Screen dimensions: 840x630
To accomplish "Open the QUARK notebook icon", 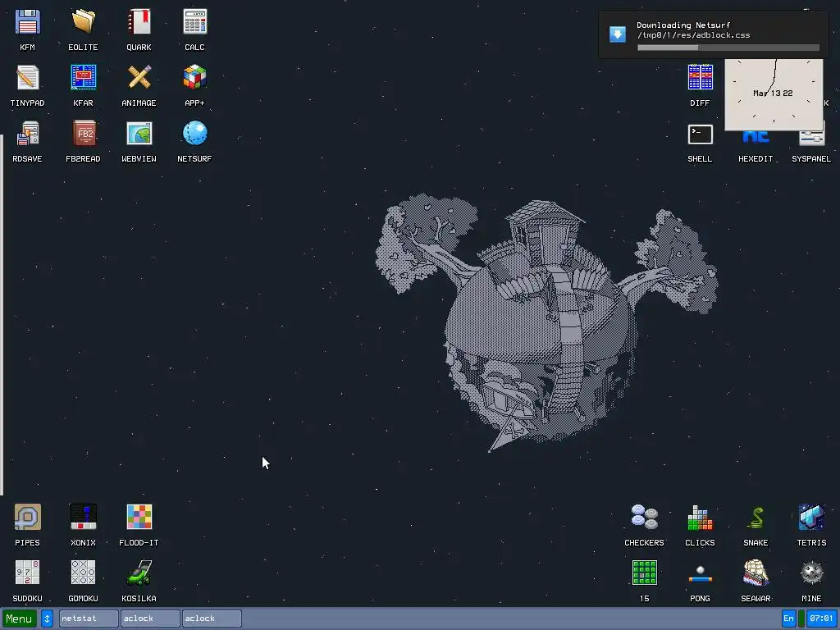I will pos(139,22).
